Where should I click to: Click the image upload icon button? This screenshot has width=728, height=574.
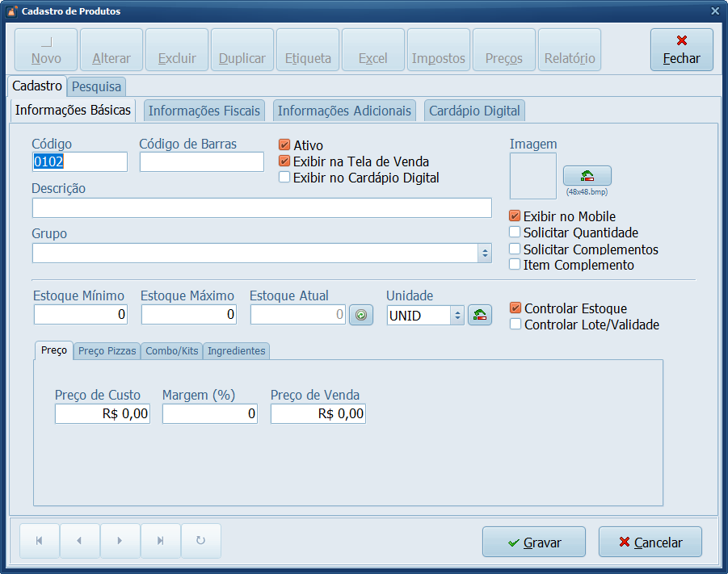point(587,175)
